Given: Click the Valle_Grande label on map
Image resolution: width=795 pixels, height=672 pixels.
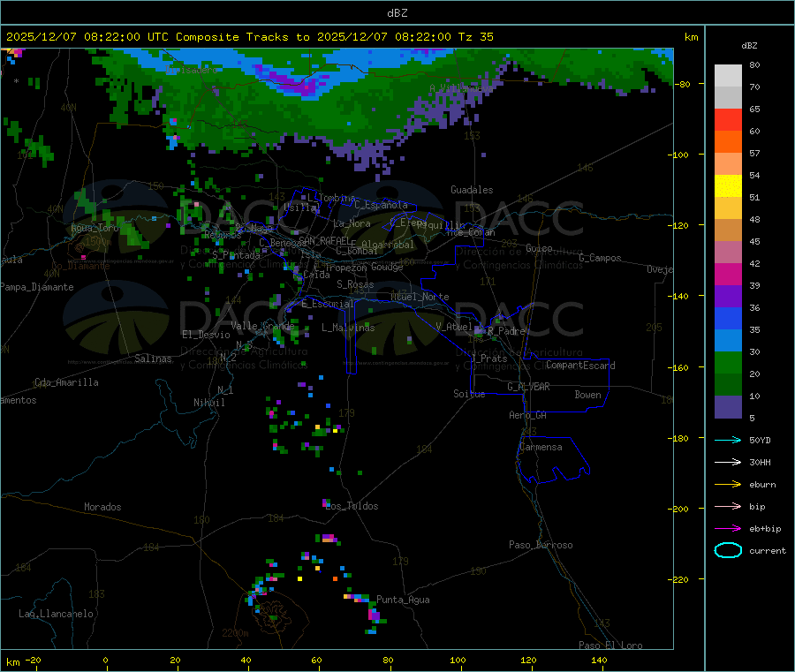Looking at the screenshot, I should (x=262, y=326).
